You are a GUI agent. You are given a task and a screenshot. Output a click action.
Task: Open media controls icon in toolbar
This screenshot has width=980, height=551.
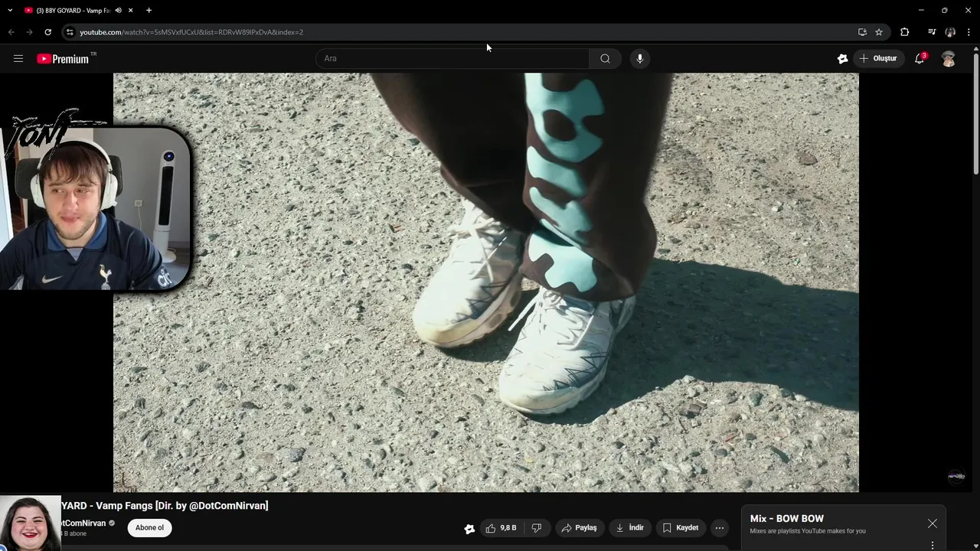pyautogui.click(x=932, y=32)
